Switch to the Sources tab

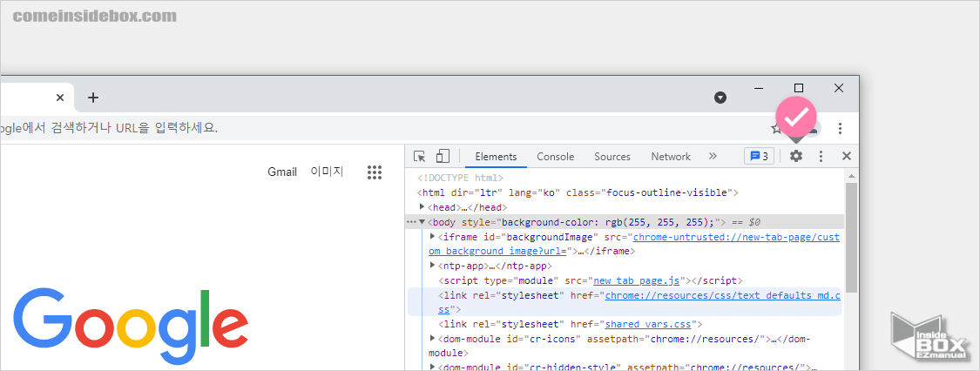click(x=612, y=157)
